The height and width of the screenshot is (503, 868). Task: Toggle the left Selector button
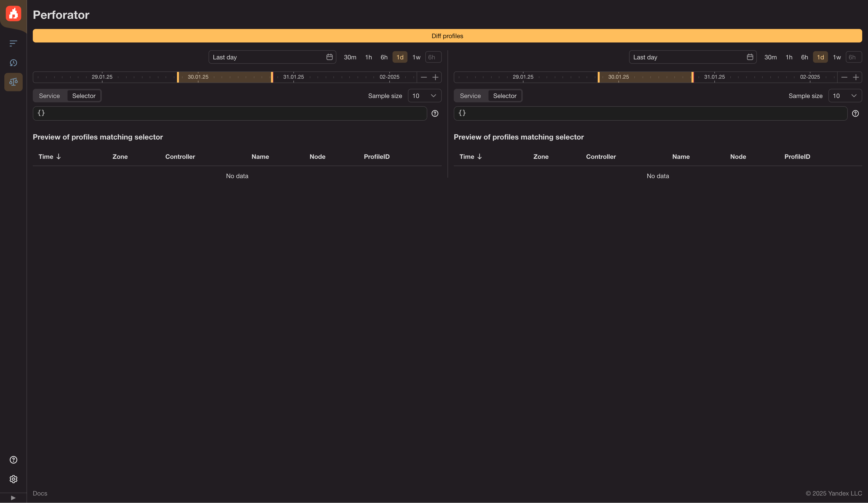pos(84,95)
